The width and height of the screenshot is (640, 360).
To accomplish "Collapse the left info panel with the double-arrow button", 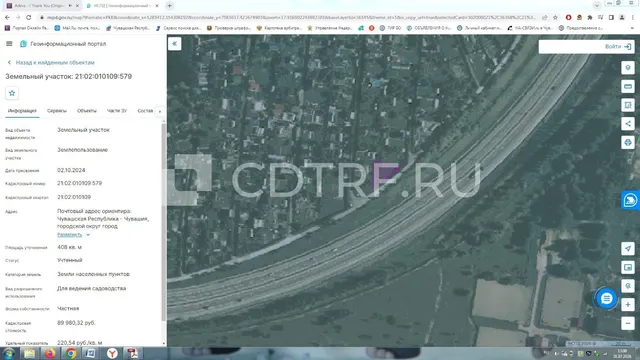I will (175, 44).
